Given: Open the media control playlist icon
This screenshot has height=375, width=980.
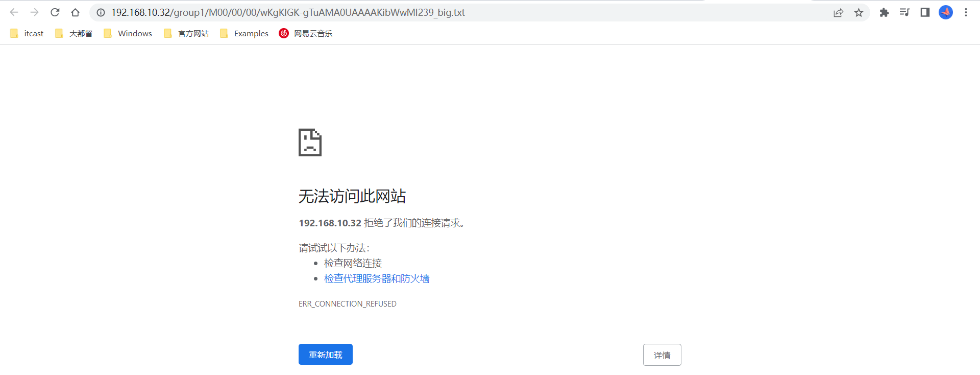Looking at the screenshot, I should [x=904, y=12].
